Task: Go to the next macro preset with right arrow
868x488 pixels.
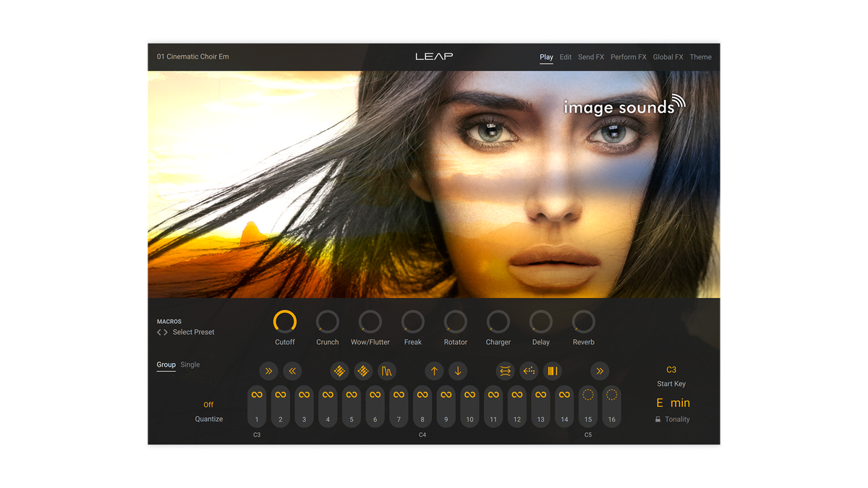Action: (x=166, y=333)
